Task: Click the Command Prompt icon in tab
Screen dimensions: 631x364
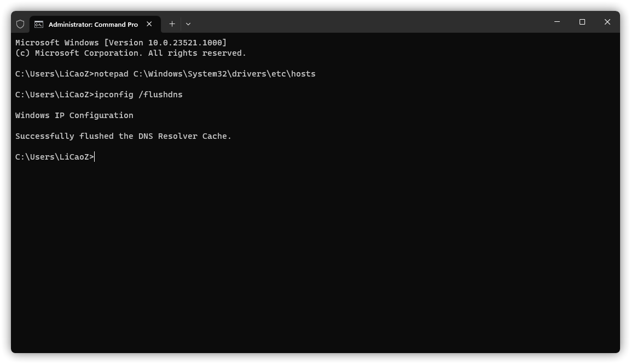Action: 39,25
